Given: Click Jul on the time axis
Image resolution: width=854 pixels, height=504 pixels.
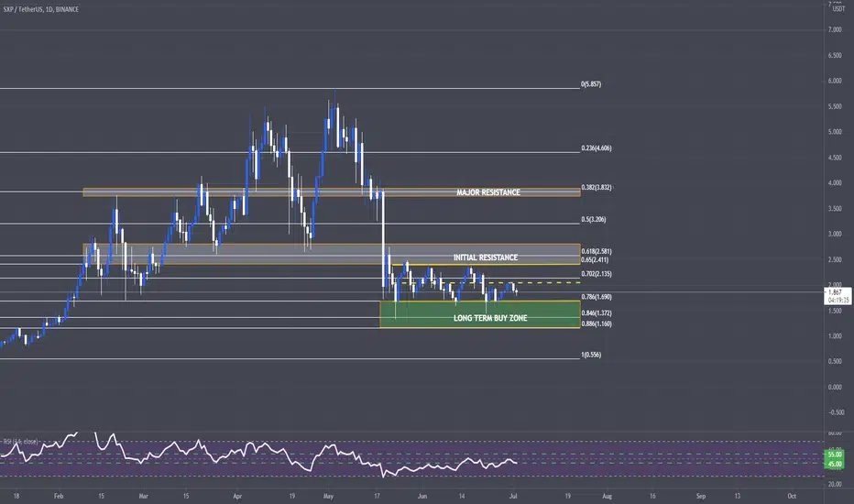Looking at the screenshot, I should 512,497.
